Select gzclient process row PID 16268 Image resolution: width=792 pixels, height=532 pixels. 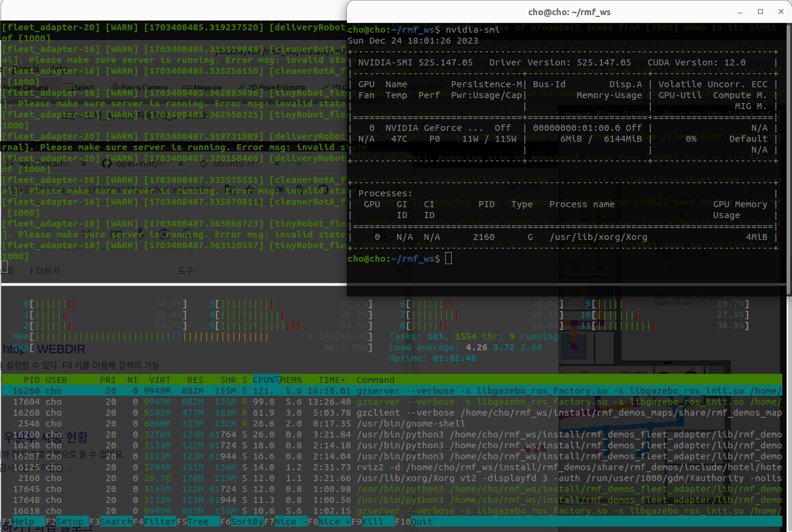392,413
